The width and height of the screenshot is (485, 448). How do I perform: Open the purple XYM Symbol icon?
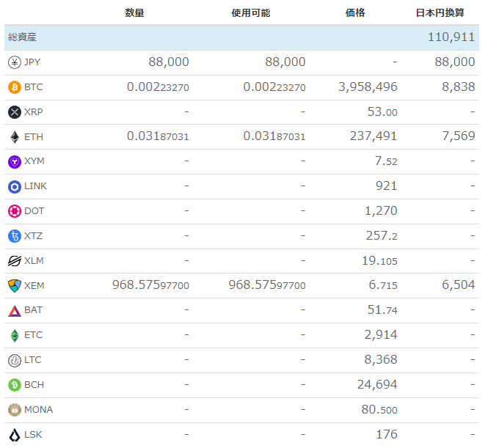tap(15, 162)
